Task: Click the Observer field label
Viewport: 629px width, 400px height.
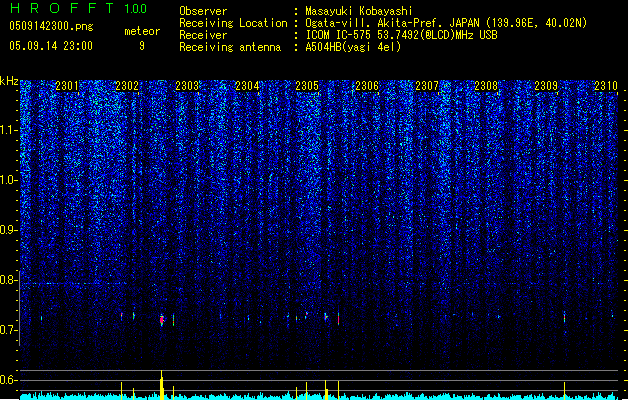Action: pyautogui.click(x=203, y=11)
